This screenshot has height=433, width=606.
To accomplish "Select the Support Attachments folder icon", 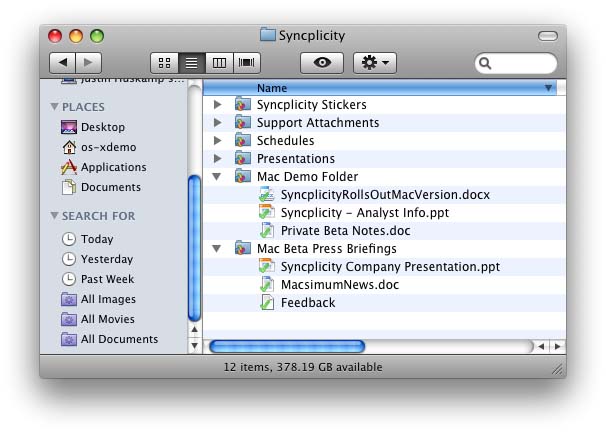I will pos(243,122).
